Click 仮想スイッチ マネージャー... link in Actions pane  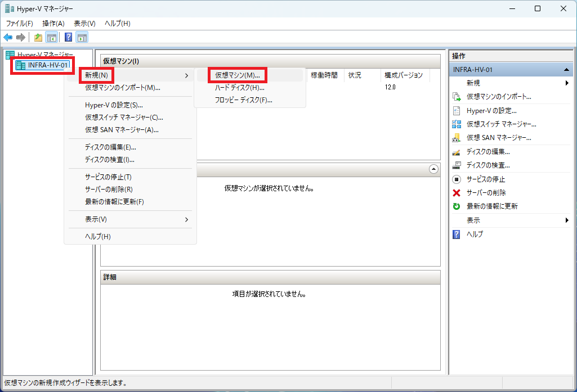[x=502, y=124]
